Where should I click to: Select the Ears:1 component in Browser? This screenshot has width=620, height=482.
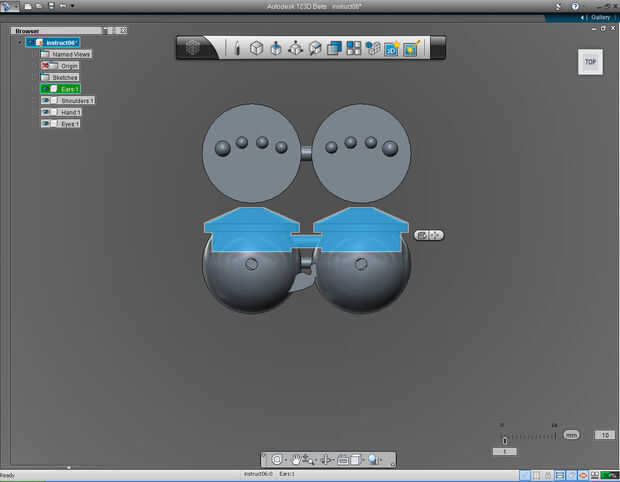pos(60,89)
